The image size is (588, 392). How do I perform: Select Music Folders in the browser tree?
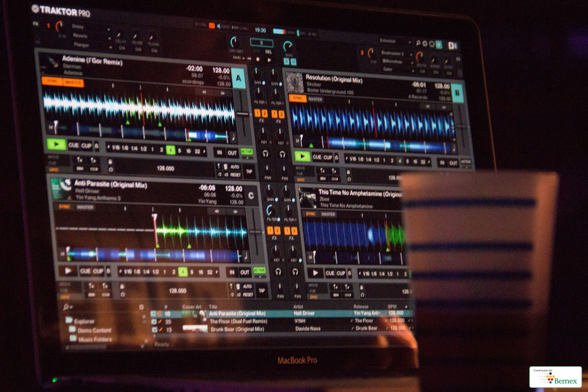(95, 339)
